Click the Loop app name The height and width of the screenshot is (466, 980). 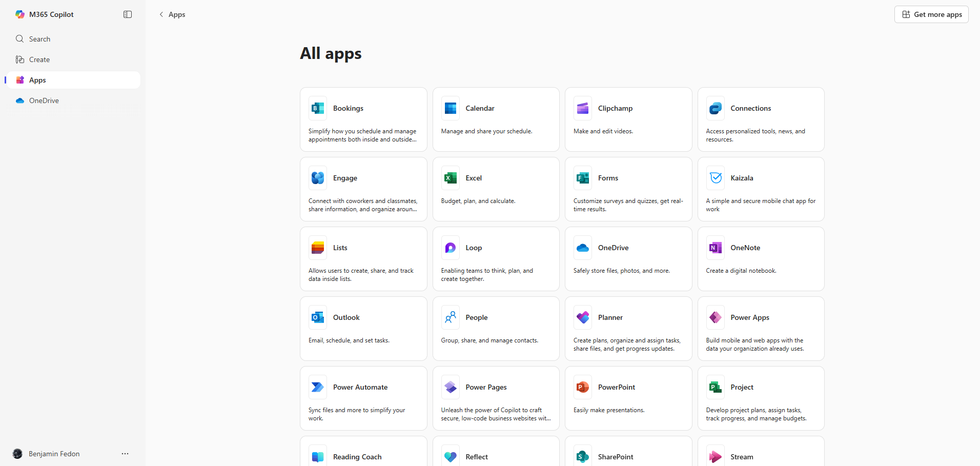point(474,248)
